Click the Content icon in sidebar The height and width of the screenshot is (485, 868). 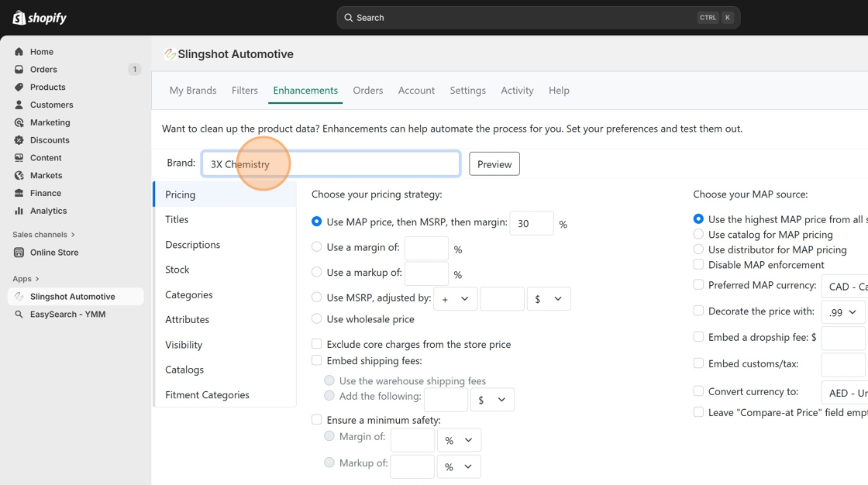coord(19,158)
